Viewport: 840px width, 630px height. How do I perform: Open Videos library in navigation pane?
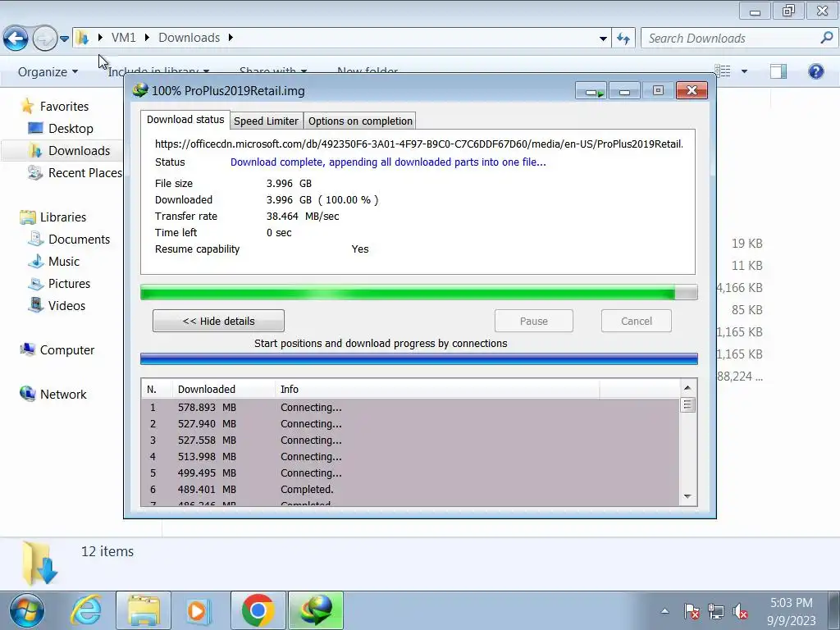[66, 306]
